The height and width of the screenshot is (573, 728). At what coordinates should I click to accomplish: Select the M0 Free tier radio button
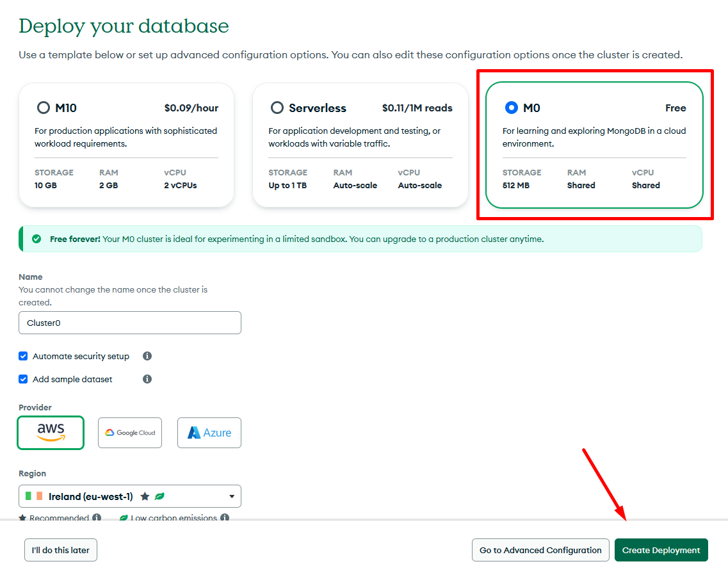[x=511, y=108]
